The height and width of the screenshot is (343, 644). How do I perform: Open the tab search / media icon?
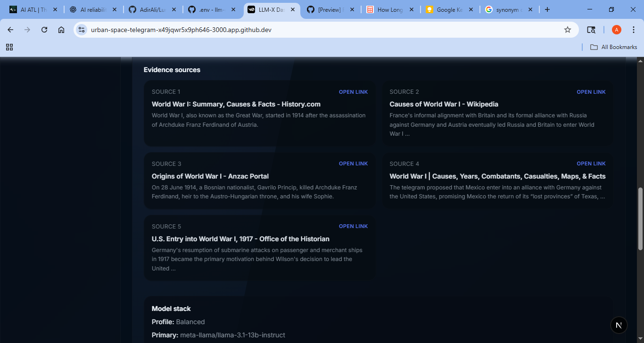point(591,30)
